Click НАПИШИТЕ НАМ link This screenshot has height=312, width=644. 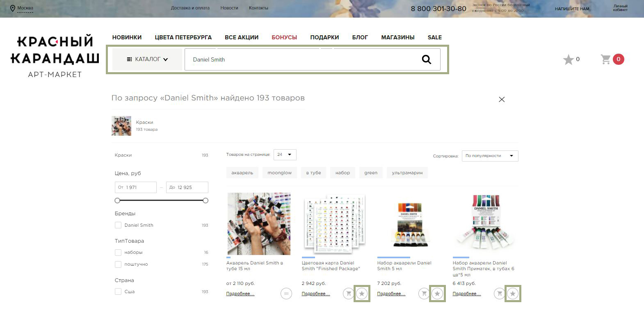(x=572, y=9)
